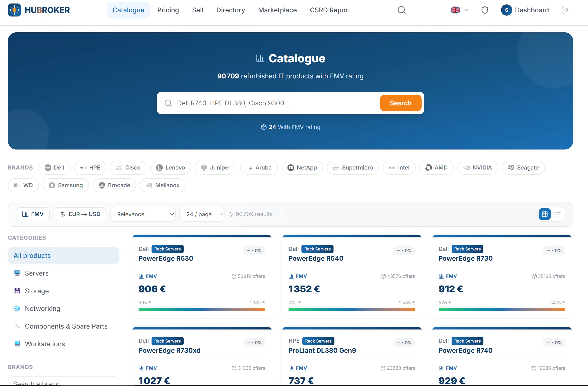Toggle the FMV filter button
This screenshot has width=588, height=386.
click(x=33, y=214)
